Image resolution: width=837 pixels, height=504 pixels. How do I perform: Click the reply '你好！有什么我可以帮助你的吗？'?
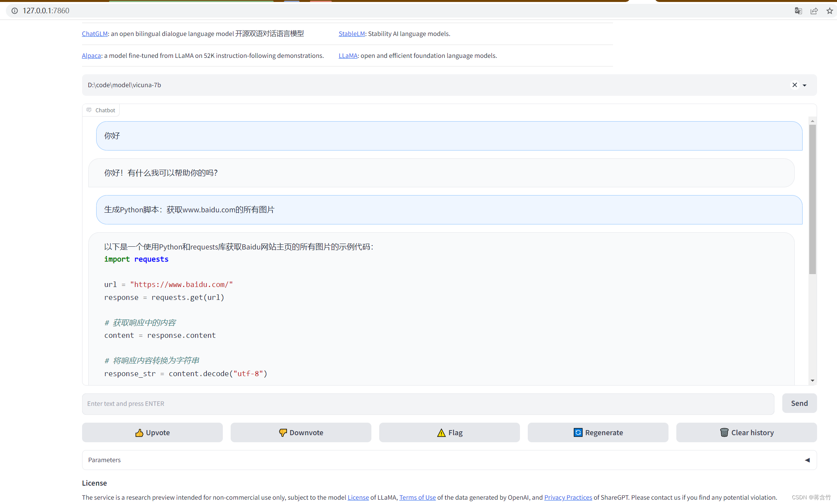441,173
